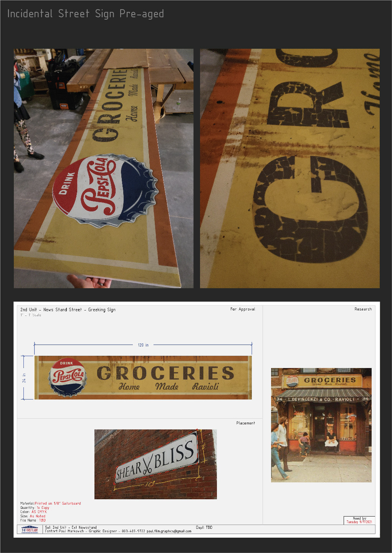Click the "For Approval" label

243,309
